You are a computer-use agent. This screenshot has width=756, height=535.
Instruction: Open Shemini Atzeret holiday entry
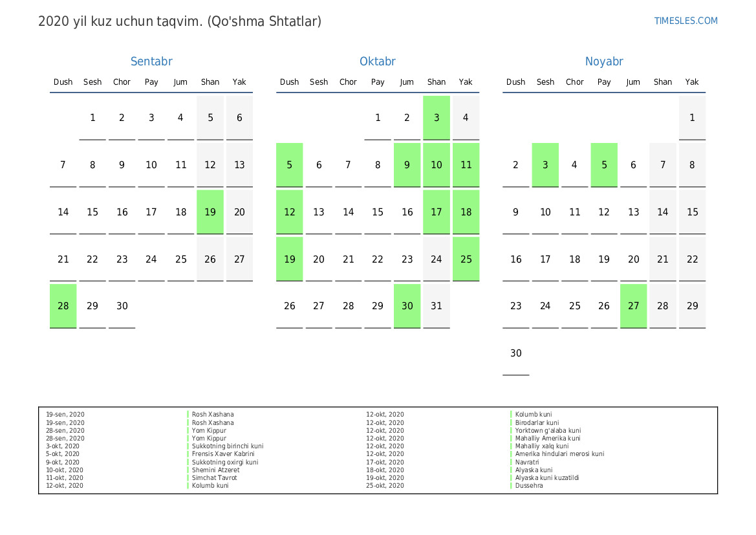coord(215,470)
